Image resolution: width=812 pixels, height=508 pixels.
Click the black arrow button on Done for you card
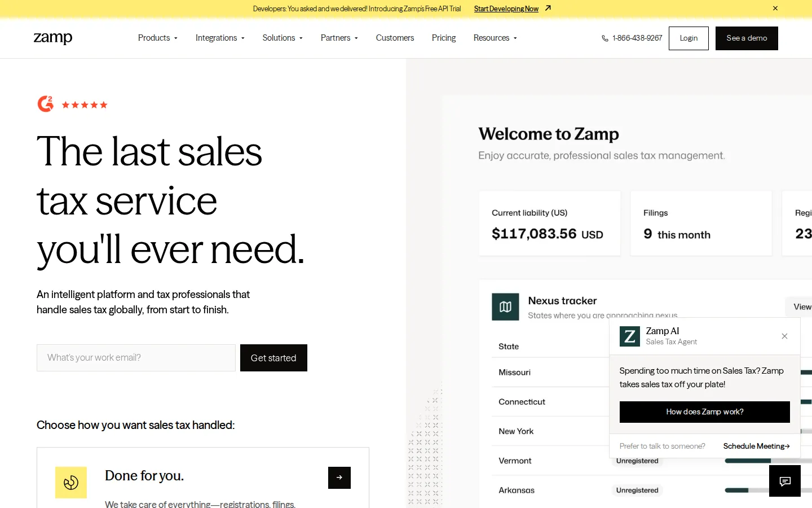(x=339, y=478)
